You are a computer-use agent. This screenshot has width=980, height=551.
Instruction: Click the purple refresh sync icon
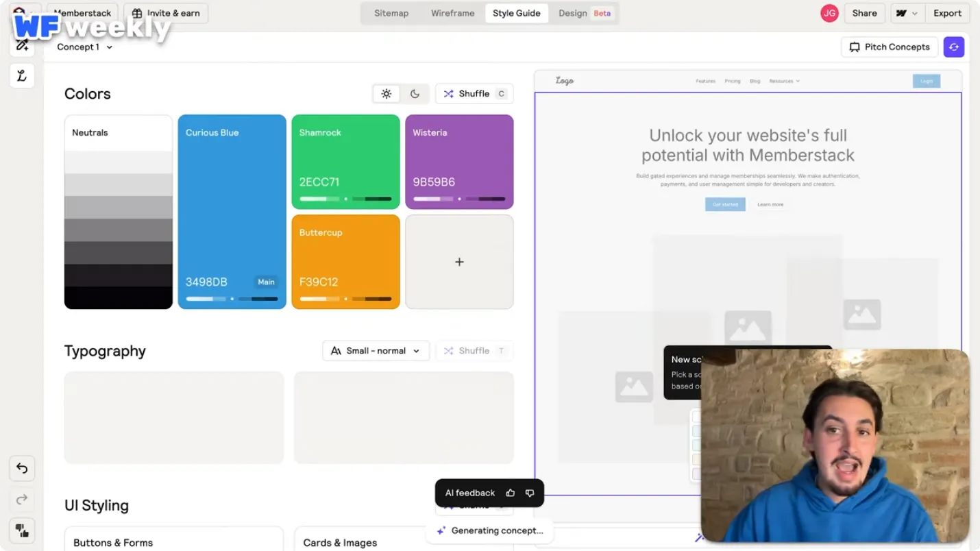tap(954, 47)
